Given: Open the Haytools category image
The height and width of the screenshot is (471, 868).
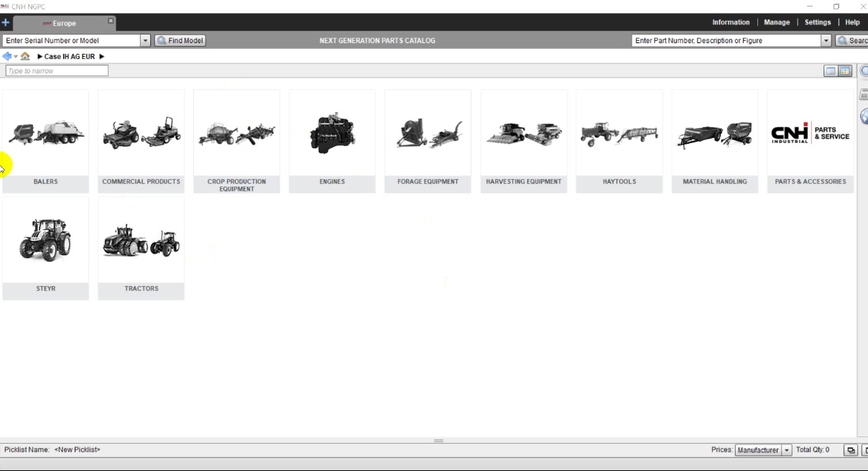Looking at the screenshot, I should [619, 133].
